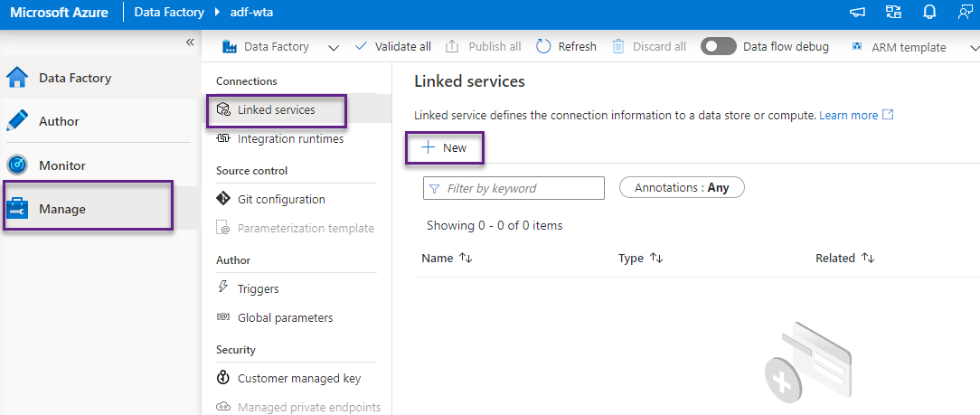Open the user feedback person icon
This screenshot has width=980, height=415.
pyautogui.click(x=965, y=12)
